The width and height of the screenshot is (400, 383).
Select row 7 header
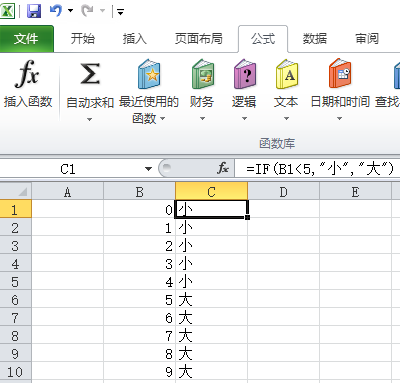pos(16,318)
